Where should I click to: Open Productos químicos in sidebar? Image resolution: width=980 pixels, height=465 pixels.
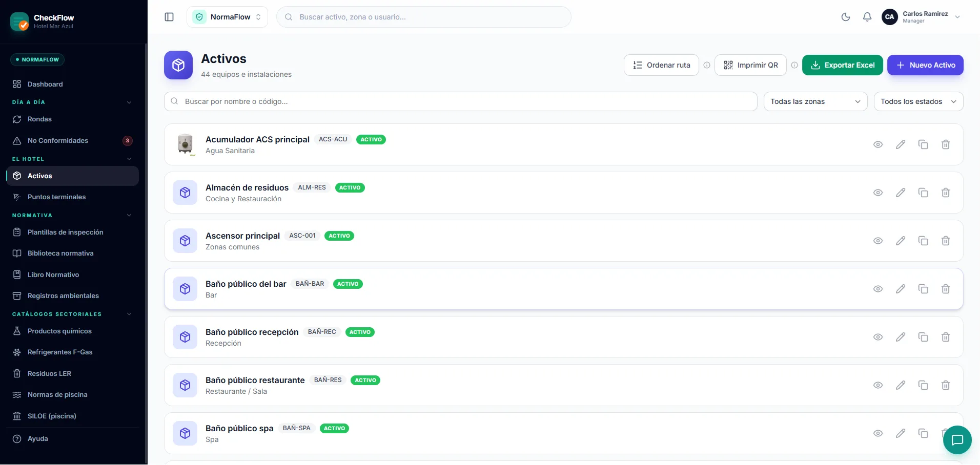coord(72,331)
